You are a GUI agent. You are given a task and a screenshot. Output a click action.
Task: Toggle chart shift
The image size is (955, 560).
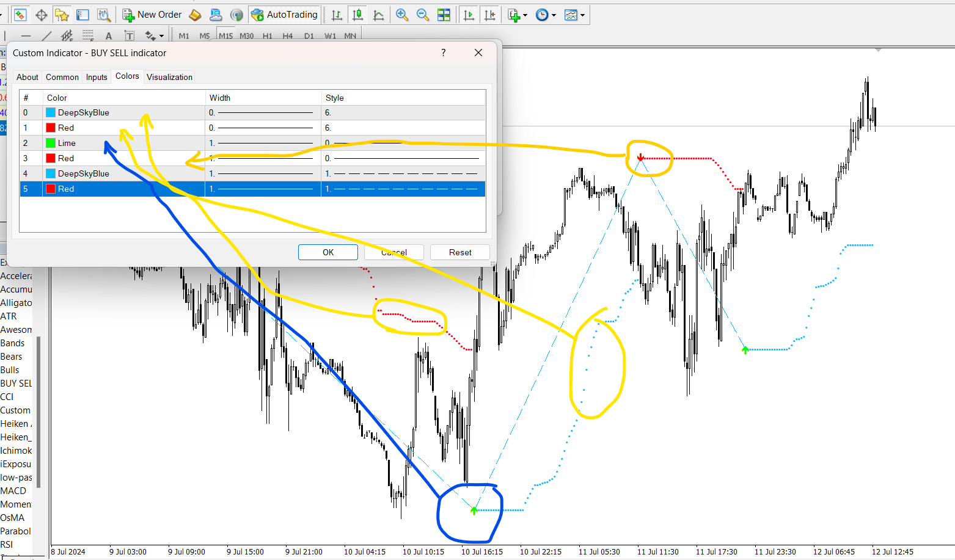pyautogui.click(x=489, y=15)
